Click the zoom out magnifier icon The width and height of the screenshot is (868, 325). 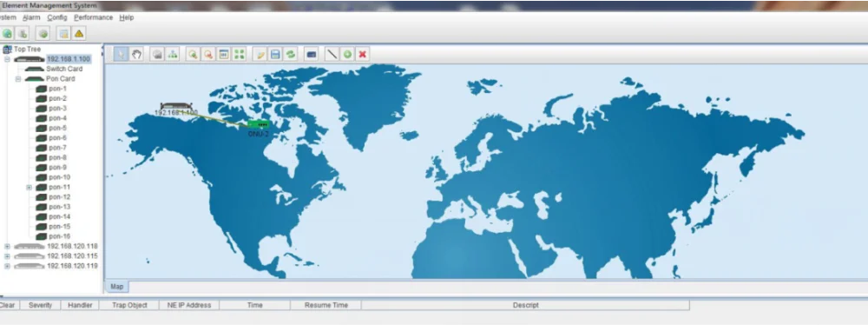(208, 55)
